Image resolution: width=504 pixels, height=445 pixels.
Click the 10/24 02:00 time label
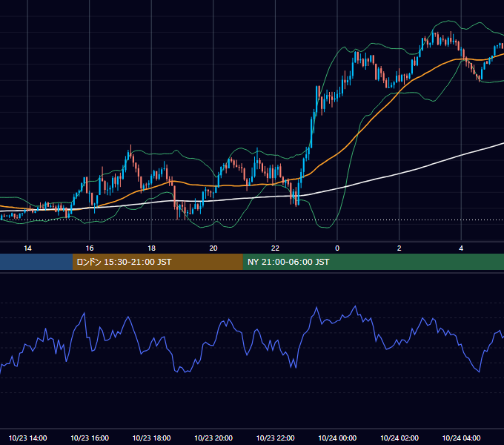(x=399, y=438)
